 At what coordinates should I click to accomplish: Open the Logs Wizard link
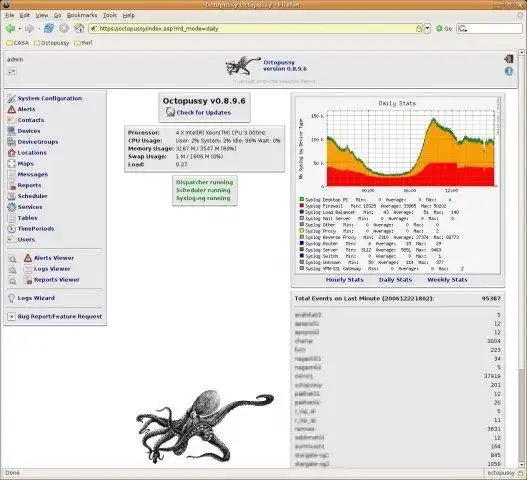click(36, 298)
